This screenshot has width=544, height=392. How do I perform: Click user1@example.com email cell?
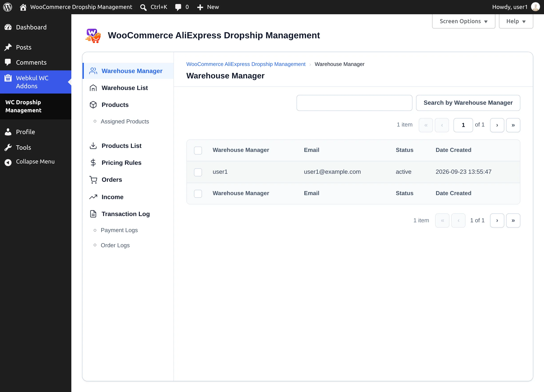click(x=332, y=172)
